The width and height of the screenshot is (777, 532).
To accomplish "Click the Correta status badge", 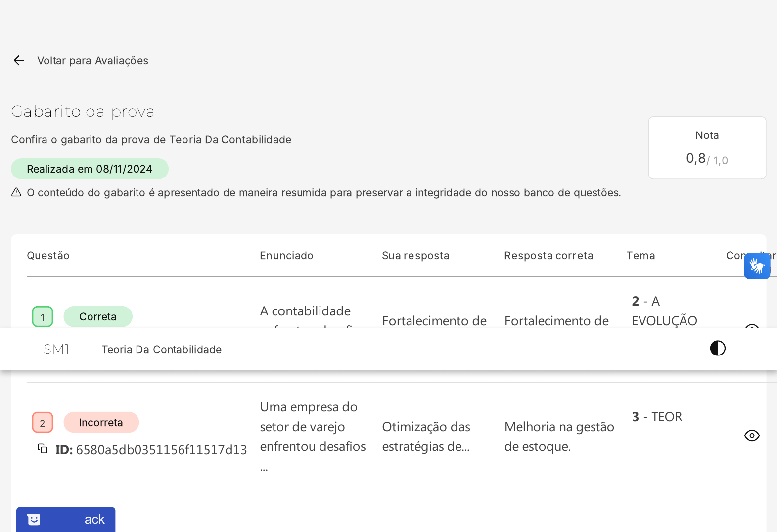I will [x=98, y=317].
